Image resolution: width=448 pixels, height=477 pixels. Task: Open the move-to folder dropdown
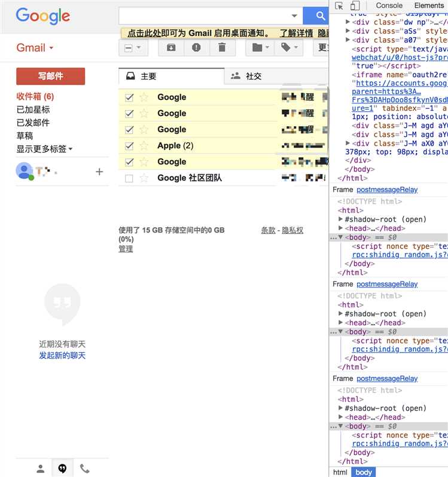point(261,47)
